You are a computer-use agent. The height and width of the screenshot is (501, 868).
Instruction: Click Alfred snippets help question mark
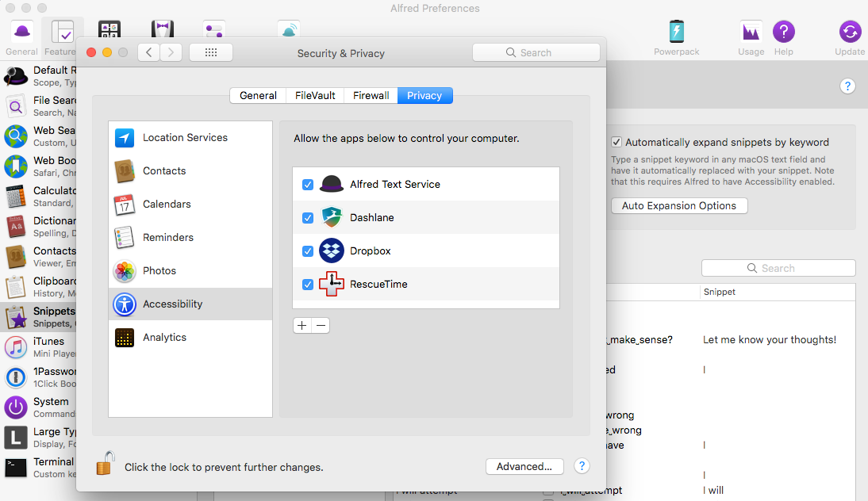pyautogui.click(x=847, y=86)
